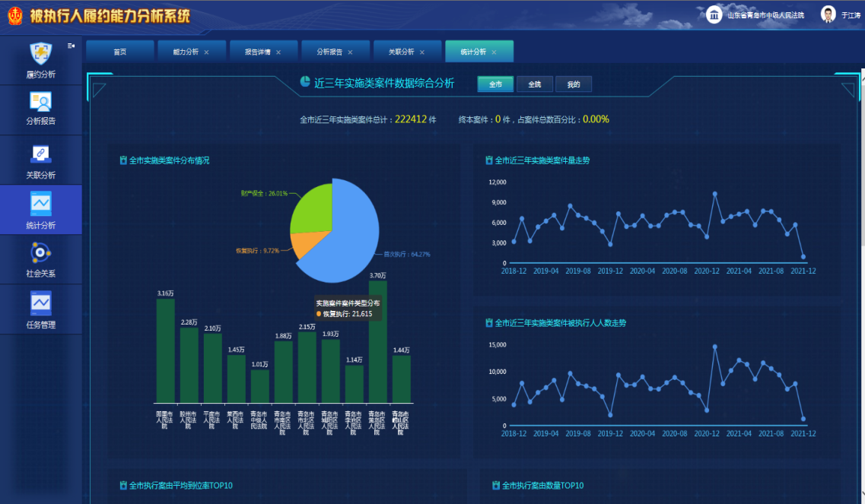Click the tallest 3.70万 bar in chart
This screenshot has height=504, width=865.
[377, 341]
